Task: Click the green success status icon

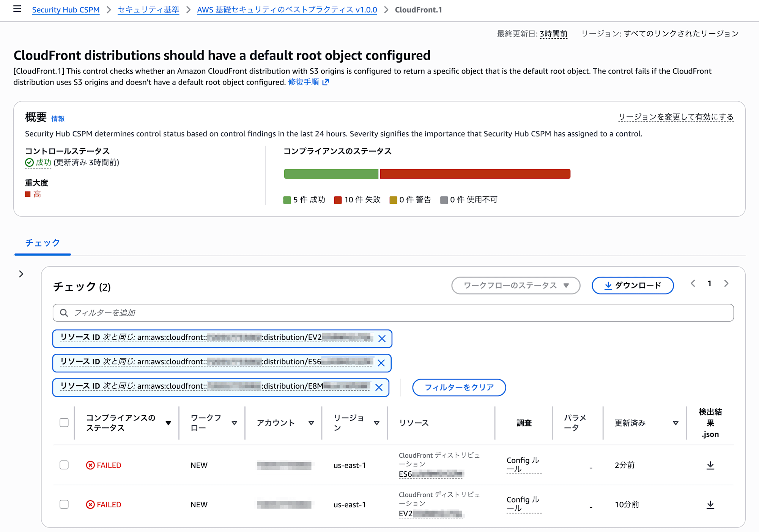Action: point(29,163)
